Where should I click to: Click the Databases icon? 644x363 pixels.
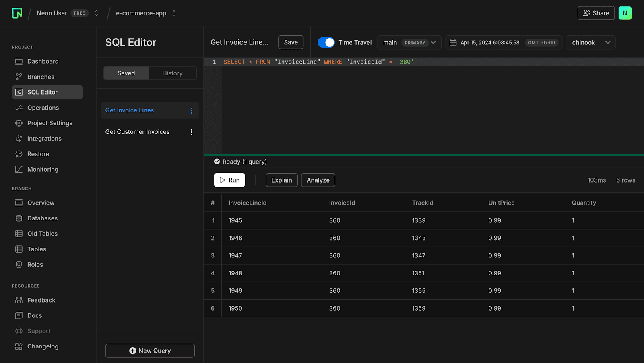pos(19,218)
